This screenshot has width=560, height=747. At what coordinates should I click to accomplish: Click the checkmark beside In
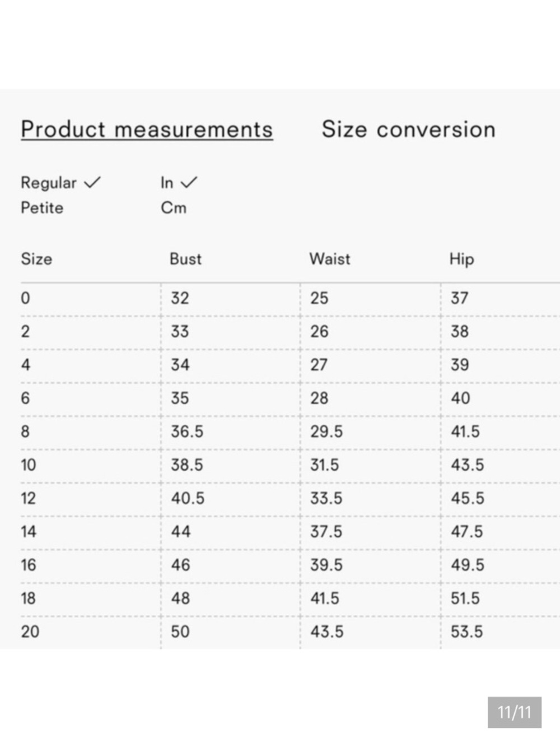(x=189, y=182)
